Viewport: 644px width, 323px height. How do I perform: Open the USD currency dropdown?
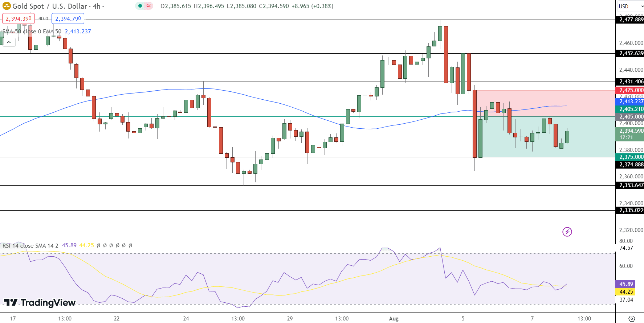coord(631,6)
